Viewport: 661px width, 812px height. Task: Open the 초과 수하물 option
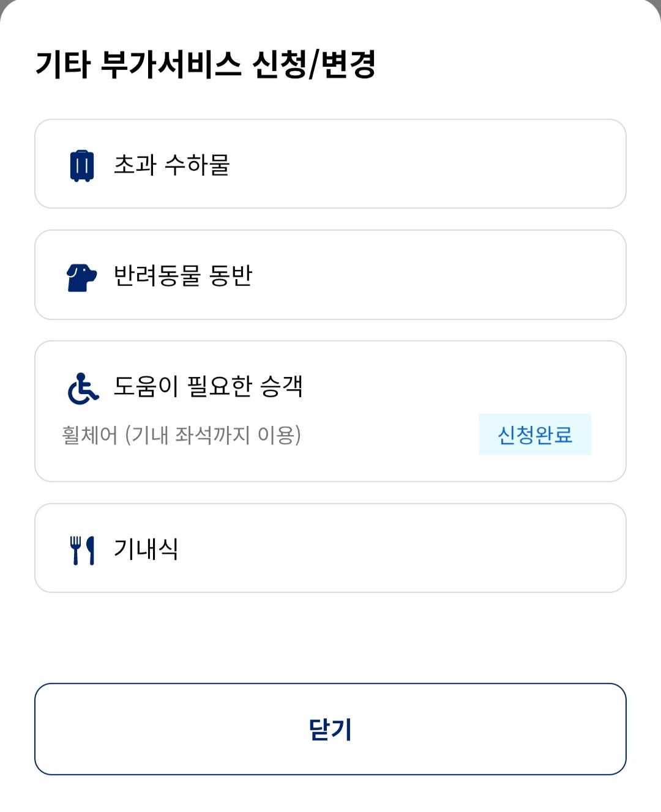pyautogui.click(x=330, y=164)
